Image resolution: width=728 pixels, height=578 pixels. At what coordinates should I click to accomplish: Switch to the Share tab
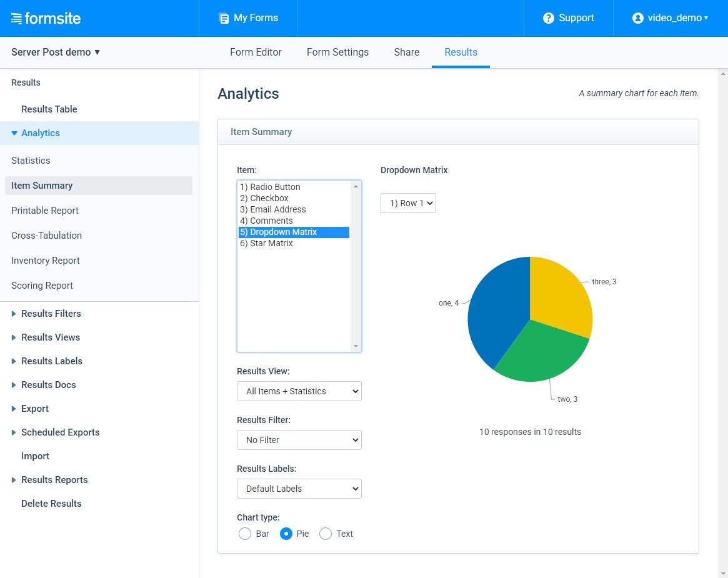pos(406,52)
